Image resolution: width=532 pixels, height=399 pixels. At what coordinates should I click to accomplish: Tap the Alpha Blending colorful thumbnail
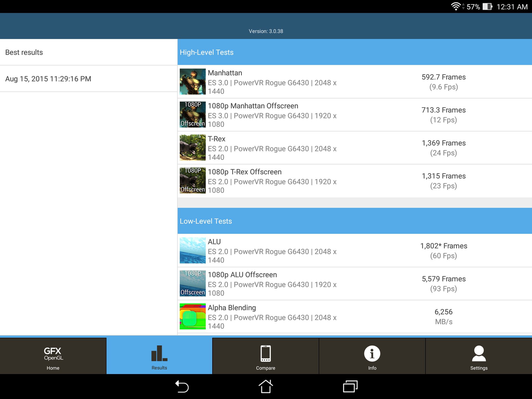point(193,316)
